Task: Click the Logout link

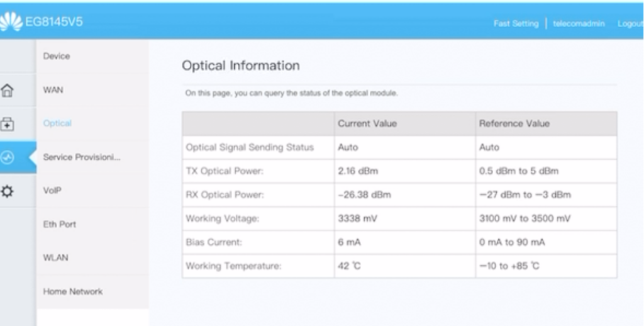Action: 630,23
